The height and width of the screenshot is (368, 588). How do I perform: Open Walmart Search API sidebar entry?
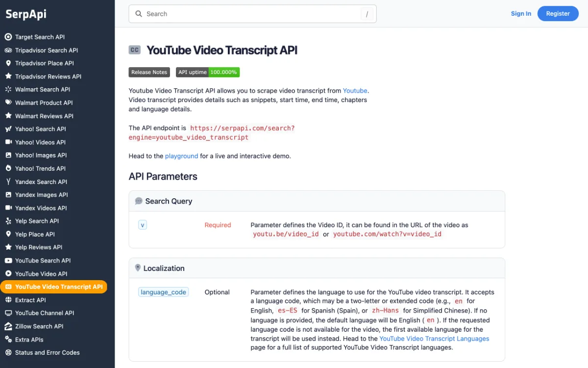tap(43, 89)
